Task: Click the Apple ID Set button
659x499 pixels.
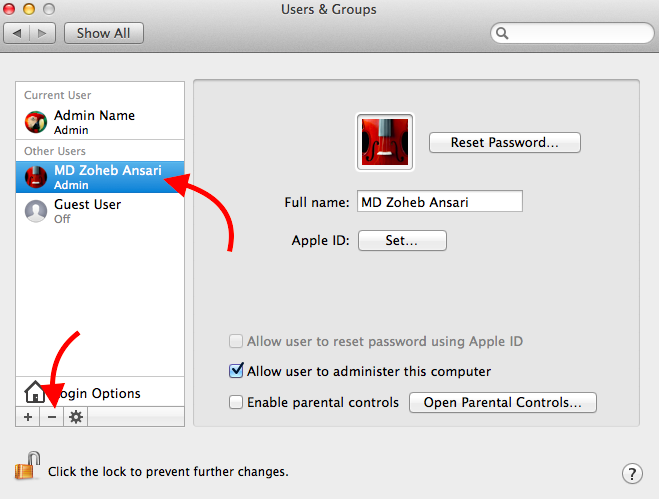Action: point(401,240)
